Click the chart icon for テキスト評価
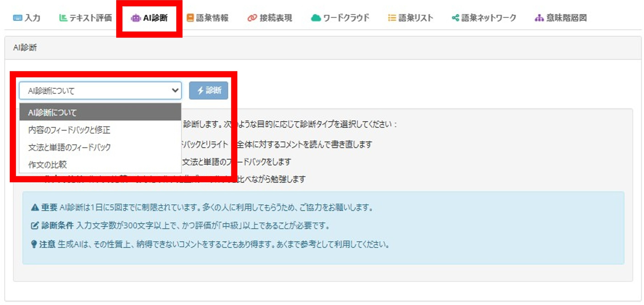The height and width of the screenshot is (305, 644). [63, 18]
